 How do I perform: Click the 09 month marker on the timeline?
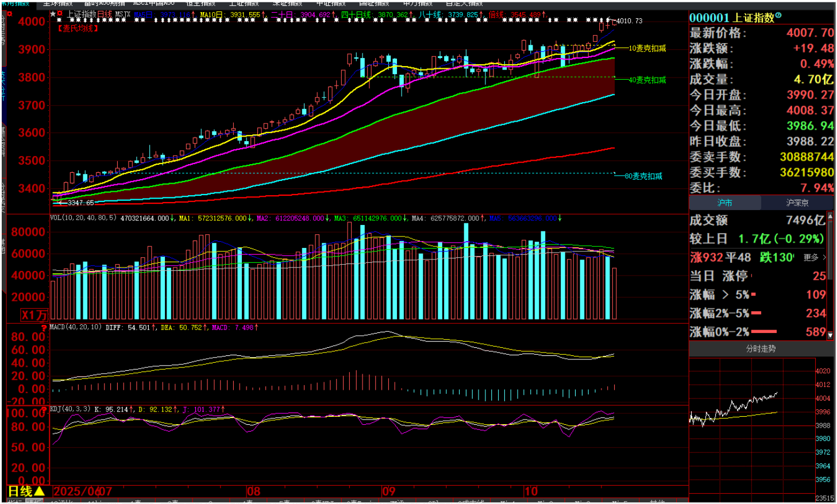[x=389, y=491]
